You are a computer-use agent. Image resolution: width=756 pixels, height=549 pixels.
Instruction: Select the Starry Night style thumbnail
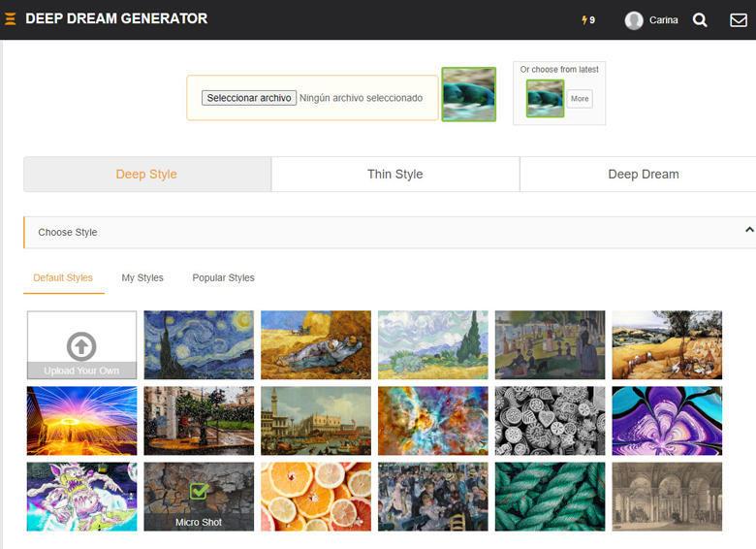199,345
